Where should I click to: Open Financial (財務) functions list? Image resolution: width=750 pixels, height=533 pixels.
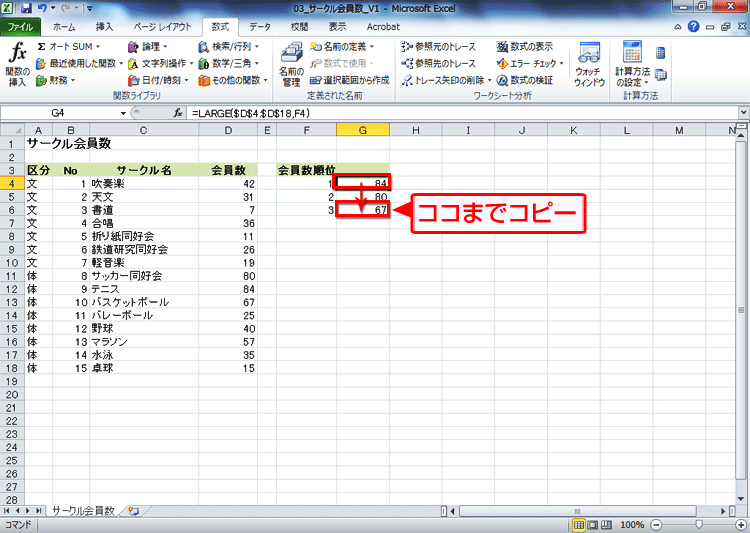pos(56,80)
